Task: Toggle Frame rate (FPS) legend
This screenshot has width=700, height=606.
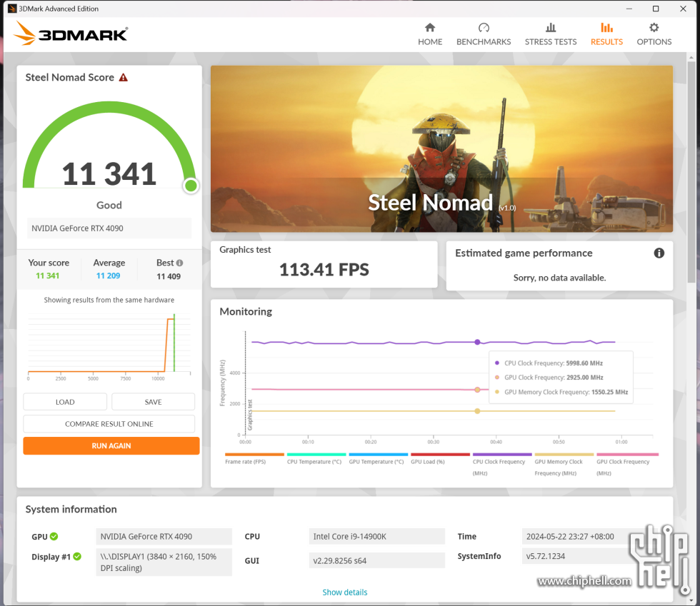Action: point(254,459)
